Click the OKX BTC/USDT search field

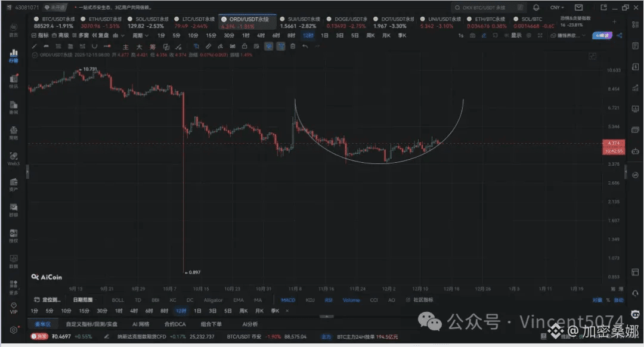click(x=488, y=7)
